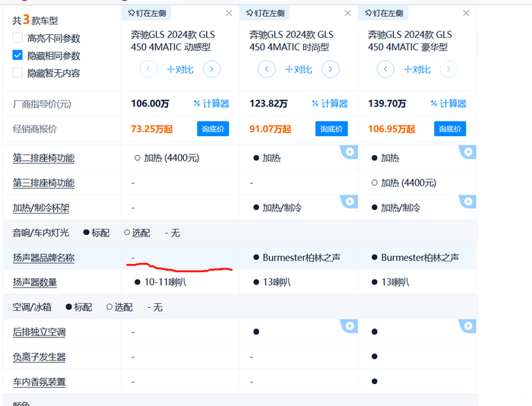Play video for 豪华型 第二排座椅功能
This screenshot has width=532, height=406.
(468, 152)
